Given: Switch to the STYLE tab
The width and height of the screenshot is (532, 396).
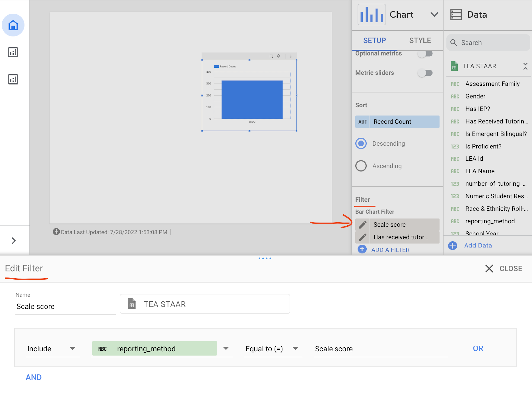Looking at the screenshot, I should pos(420,40).
